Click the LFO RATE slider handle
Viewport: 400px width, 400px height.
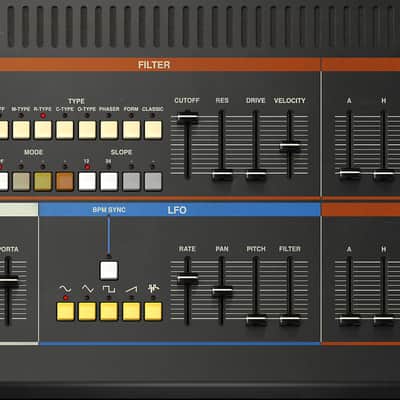click(x=187, y=278)
